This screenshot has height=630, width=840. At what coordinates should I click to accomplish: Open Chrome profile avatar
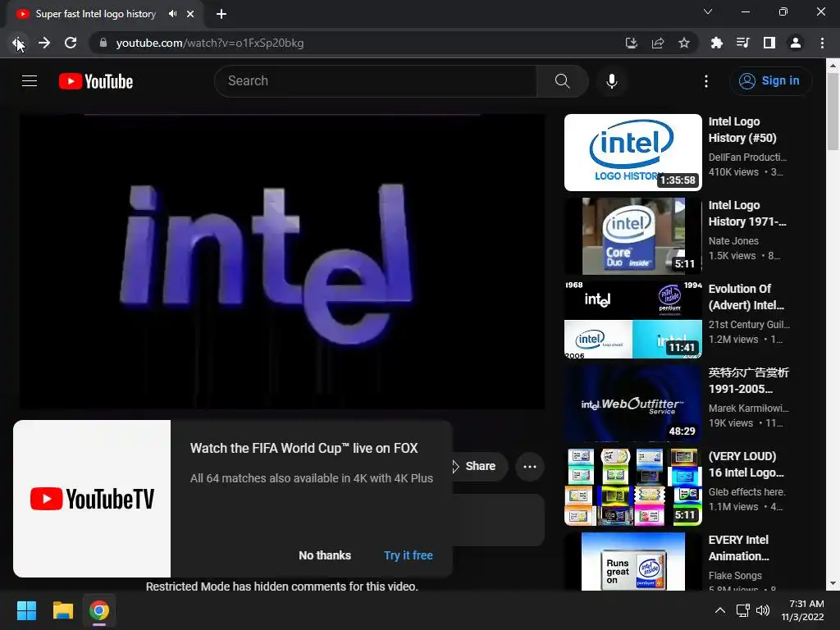(x=796, y=43)
